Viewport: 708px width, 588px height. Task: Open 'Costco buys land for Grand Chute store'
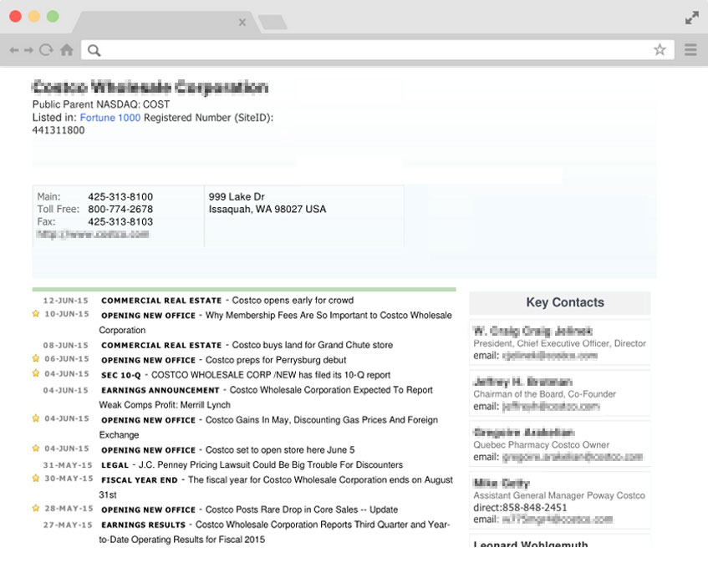tap(313, 345)
